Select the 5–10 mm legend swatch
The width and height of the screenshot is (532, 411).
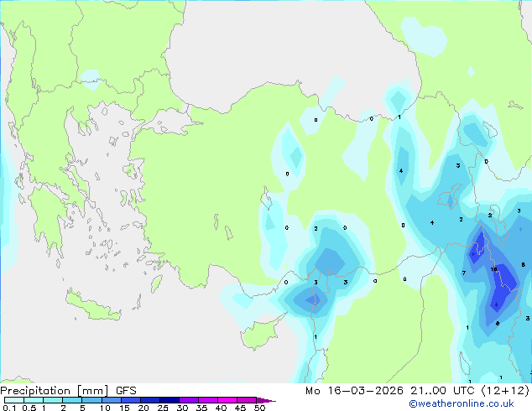click(92, 400)
